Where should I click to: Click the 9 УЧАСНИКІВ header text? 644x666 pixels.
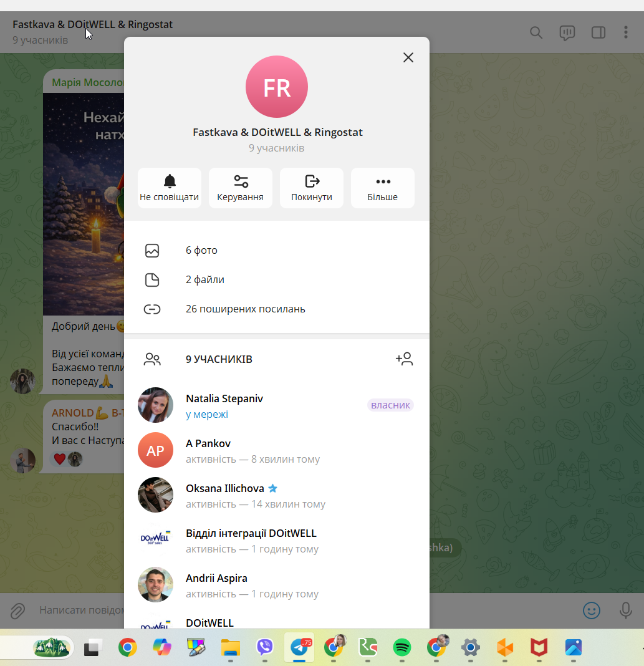[219, 359]
